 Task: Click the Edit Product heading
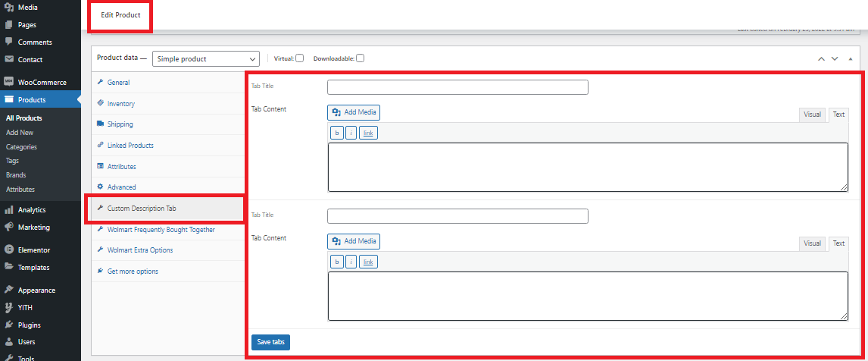pos(120,14)
